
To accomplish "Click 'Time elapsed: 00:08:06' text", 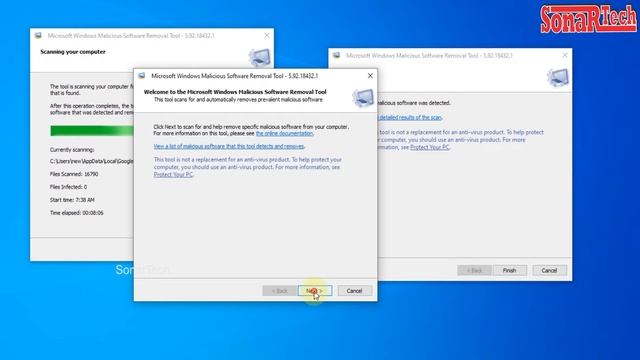I will coord(77,213).
